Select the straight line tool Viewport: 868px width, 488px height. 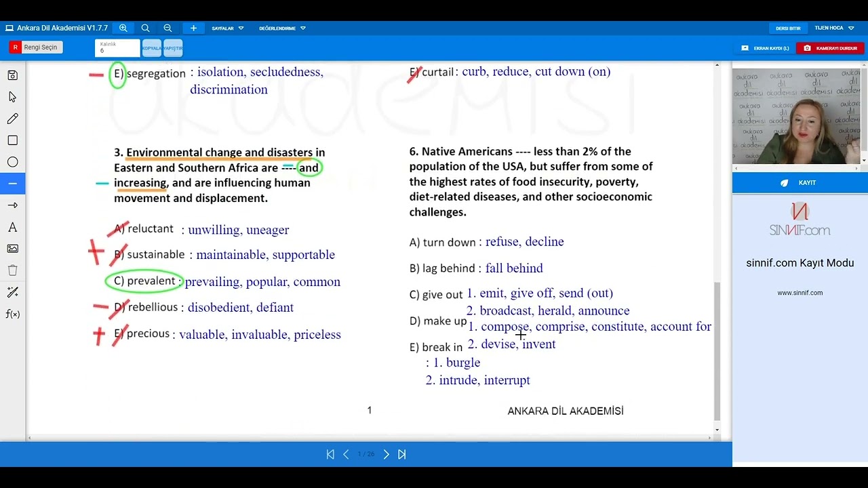coord(12,184)
